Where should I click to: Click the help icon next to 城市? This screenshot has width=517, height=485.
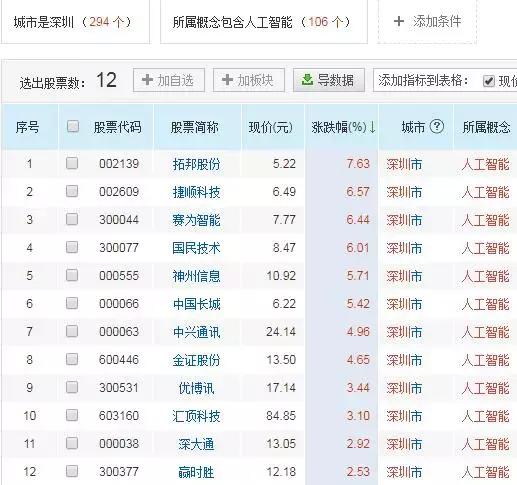click(x=436, y=127)
